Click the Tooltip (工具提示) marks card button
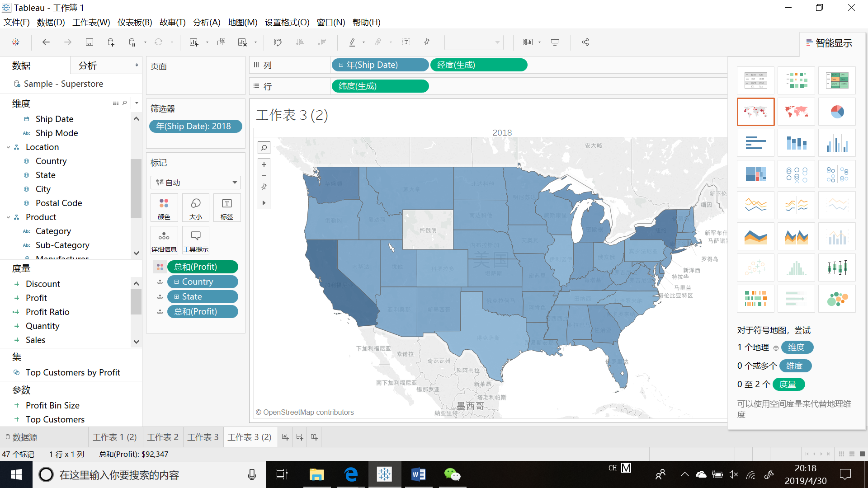The image size is (868, 488). (x=195, y=240)
